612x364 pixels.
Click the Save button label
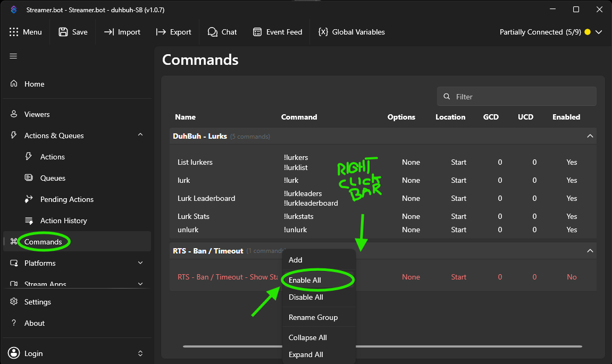(x=80, y=32)
